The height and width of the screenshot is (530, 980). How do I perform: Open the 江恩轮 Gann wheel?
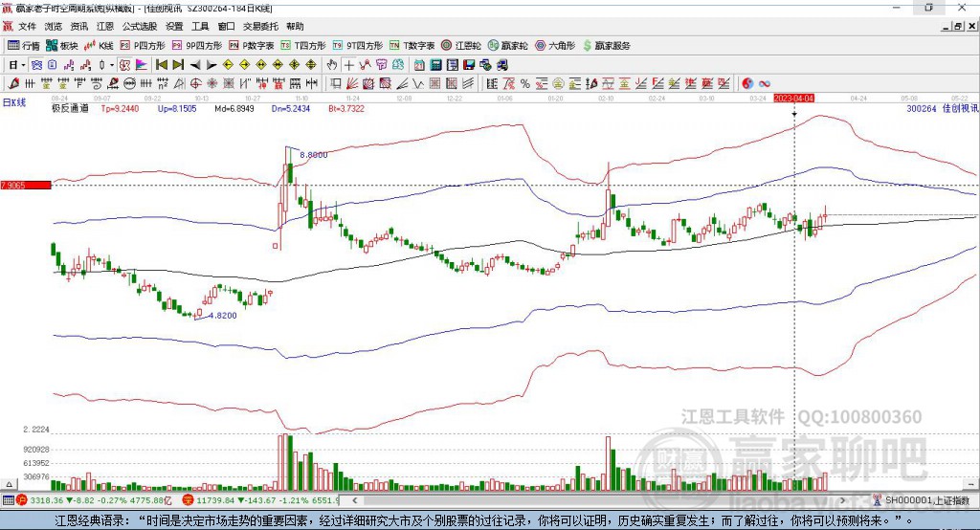(461, 46)
